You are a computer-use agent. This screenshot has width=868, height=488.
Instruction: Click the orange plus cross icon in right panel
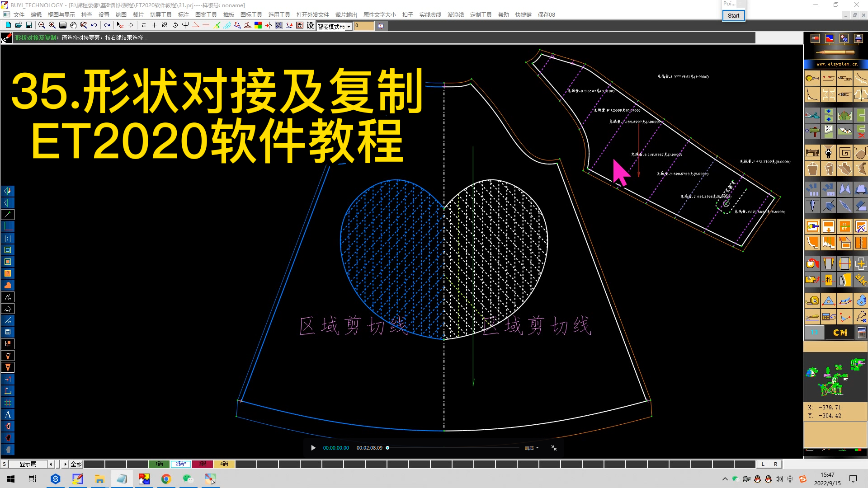pos(861,263)
